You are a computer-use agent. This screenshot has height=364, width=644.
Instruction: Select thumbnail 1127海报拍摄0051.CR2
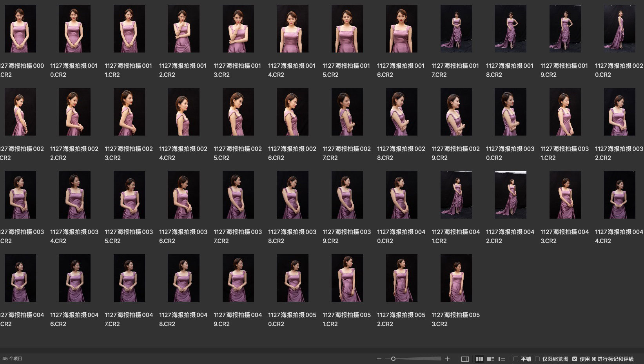pyautogui.click(x=347, y=278)
